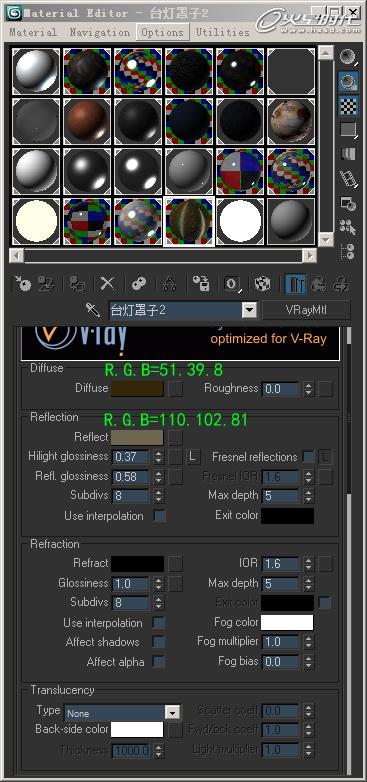Screen dimensions: 367x782
Task: Toggle the checkered Background icon
Action: pyautogui.click(x=348, y=106)
